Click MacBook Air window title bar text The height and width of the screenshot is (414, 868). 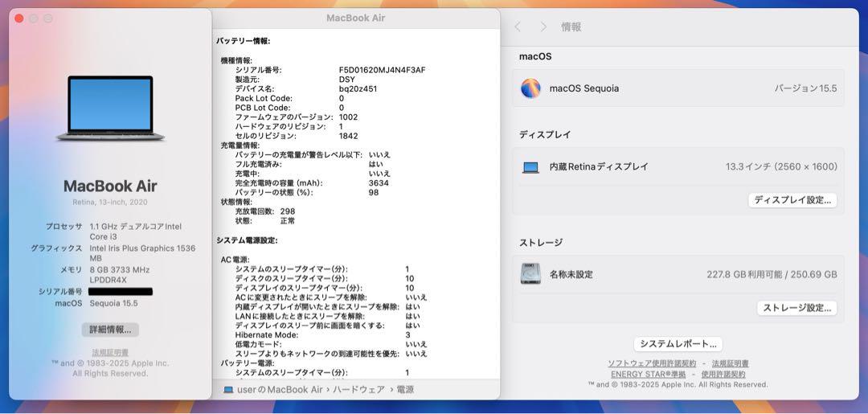355,18
